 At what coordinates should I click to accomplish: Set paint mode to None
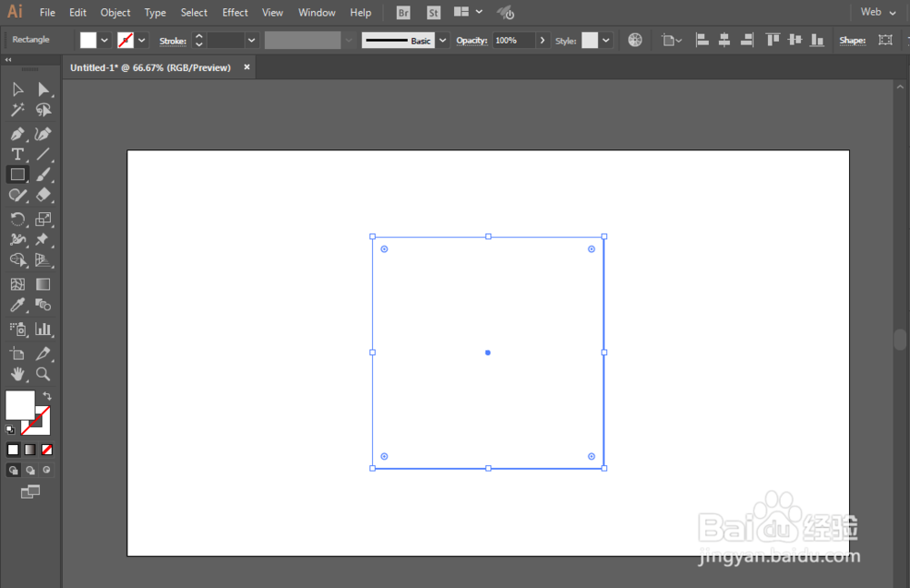tap(47, 450)
